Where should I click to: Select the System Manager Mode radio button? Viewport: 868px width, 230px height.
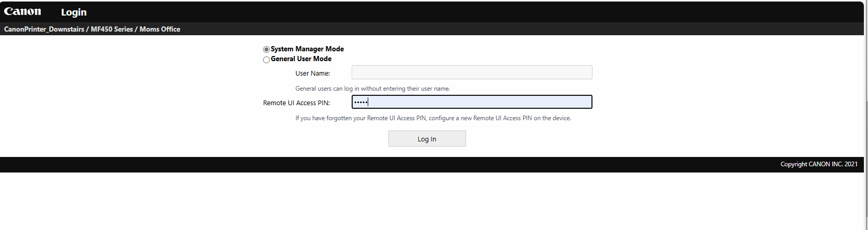pos(266,49)
